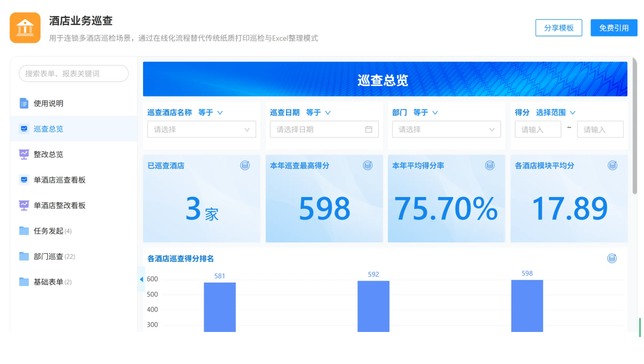This screenshot has width=644, height=364.
Task: Click the document icon next to 使用说明
Action: (24, 103)
